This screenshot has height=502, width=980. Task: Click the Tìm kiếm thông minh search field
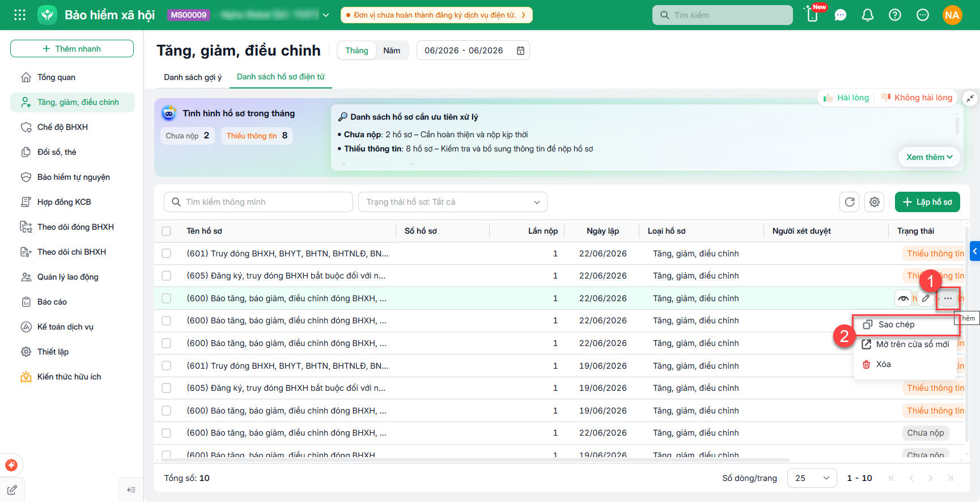[258, 202]
